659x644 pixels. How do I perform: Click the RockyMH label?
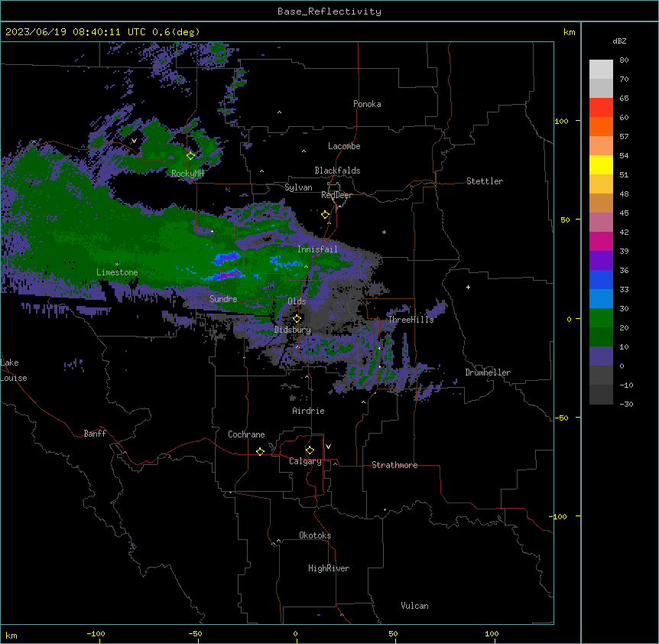[x=187, y=174]
